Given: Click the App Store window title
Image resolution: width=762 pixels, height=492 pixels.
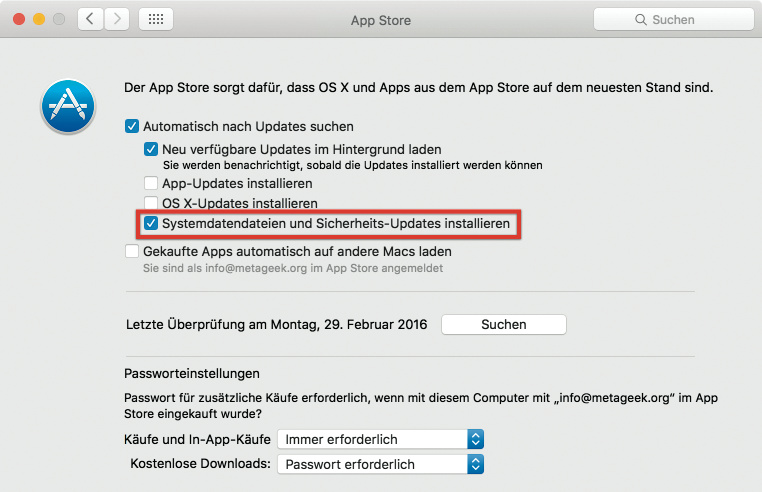Looking at the screenshot, I should pyautogui.click(x=380, y=20).
